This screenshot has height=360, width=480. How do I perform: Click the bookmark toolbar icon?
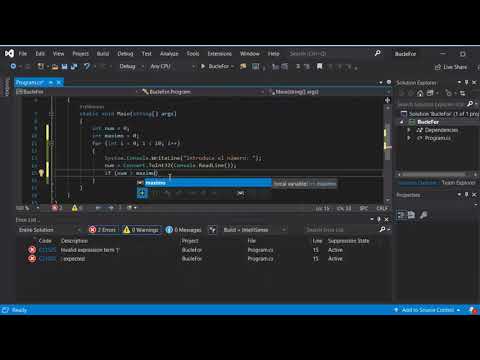319,67
